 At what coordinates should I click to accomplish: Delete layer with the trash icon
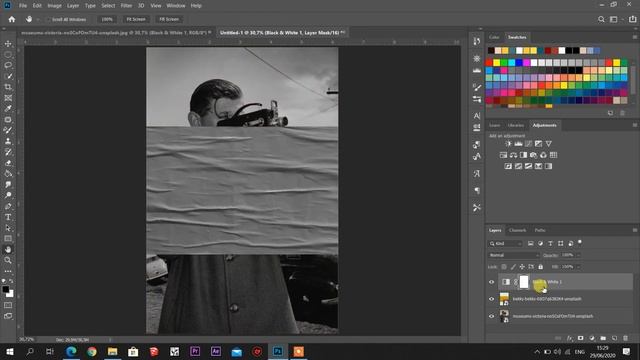[x=625, y=338]
